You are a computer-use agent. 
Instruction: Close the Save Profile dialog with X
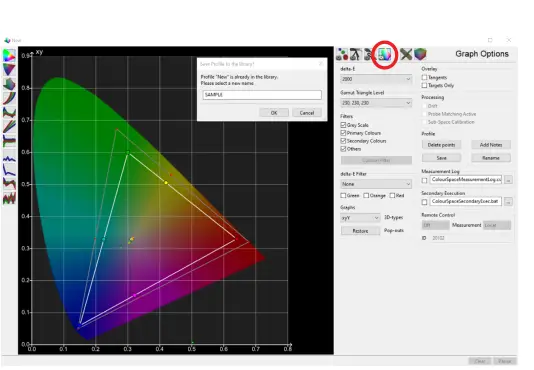[x=320, y=64]
